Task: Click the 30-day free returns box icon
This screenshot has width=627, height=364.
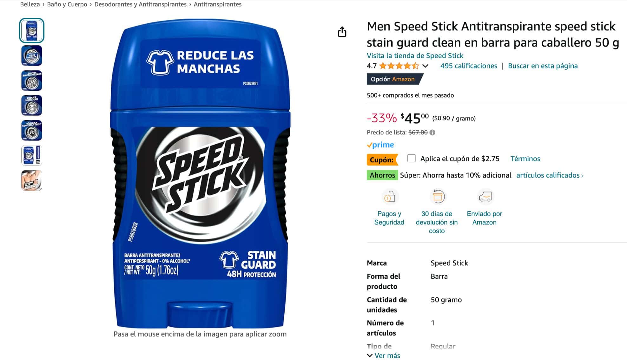Action: click(438, 197)
